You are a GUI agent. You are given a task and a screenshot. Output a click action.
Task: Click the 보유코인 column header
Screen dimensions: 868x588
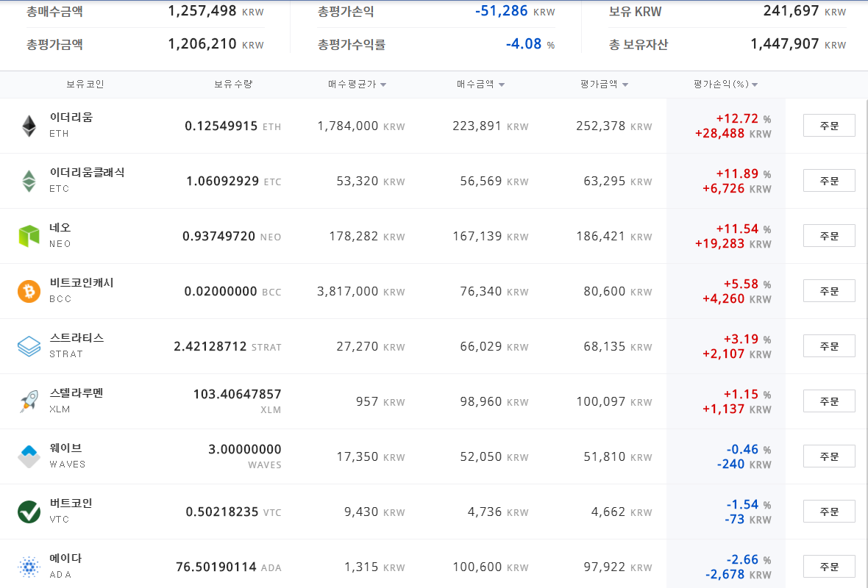click(85, 84)
